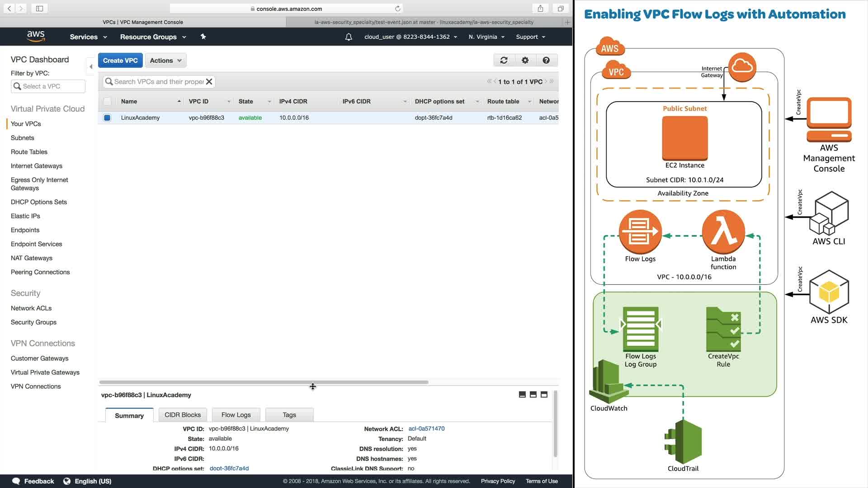Open Network ACL acl-0a571470 link
Image resolution: width=868 pixels, height=488 pixels.
(x=426, y=428)
